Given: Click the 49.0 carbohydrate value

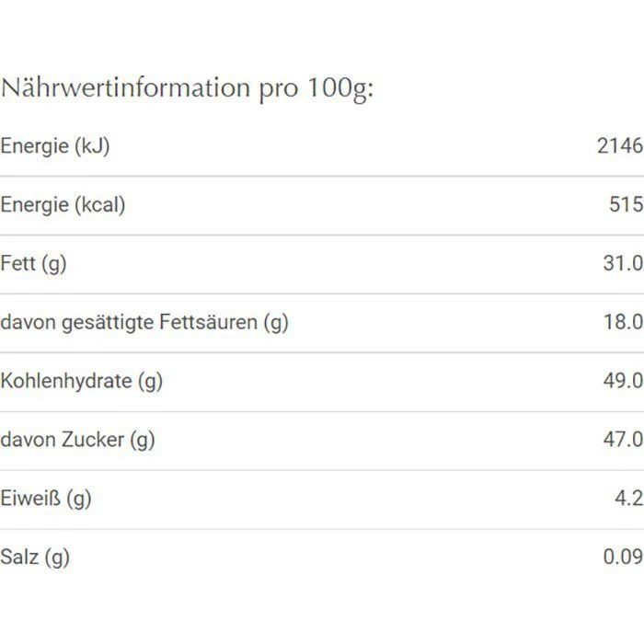Looking at the screenshot, I should 623,381.
